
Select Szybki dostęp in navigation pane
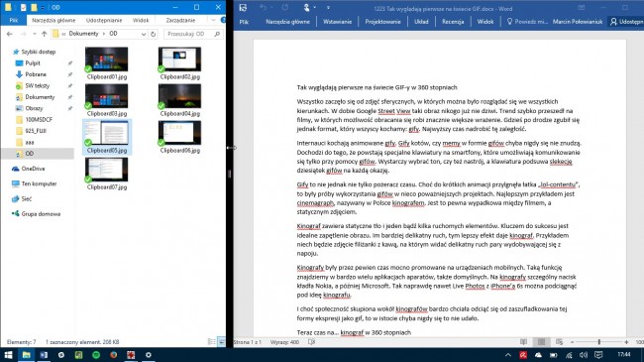click(x=39, y=52)
